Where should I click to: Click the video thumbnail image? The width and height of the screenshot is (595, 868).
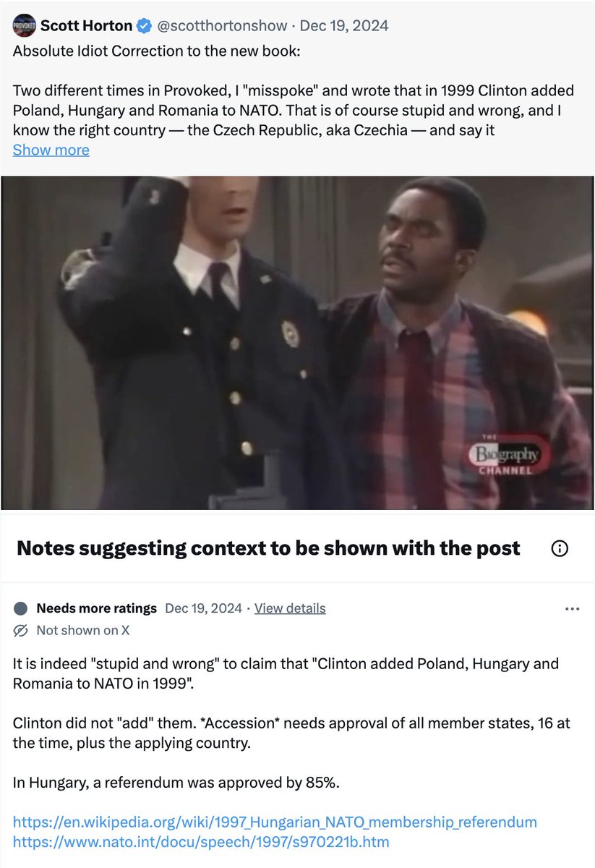coord(297,343)
